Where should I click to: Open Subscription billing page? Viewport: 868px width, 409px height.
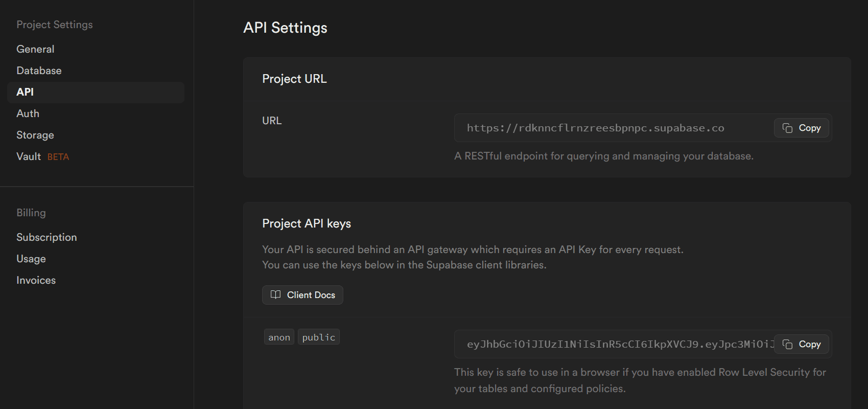[46, 237]
